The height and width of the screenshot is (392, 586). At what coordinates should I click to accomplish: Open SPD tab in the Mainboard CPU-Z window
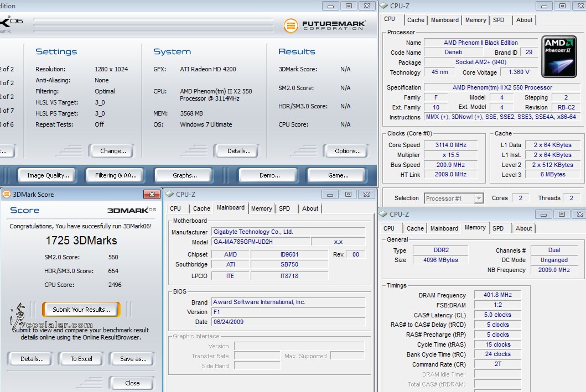[x=284, y=208]
